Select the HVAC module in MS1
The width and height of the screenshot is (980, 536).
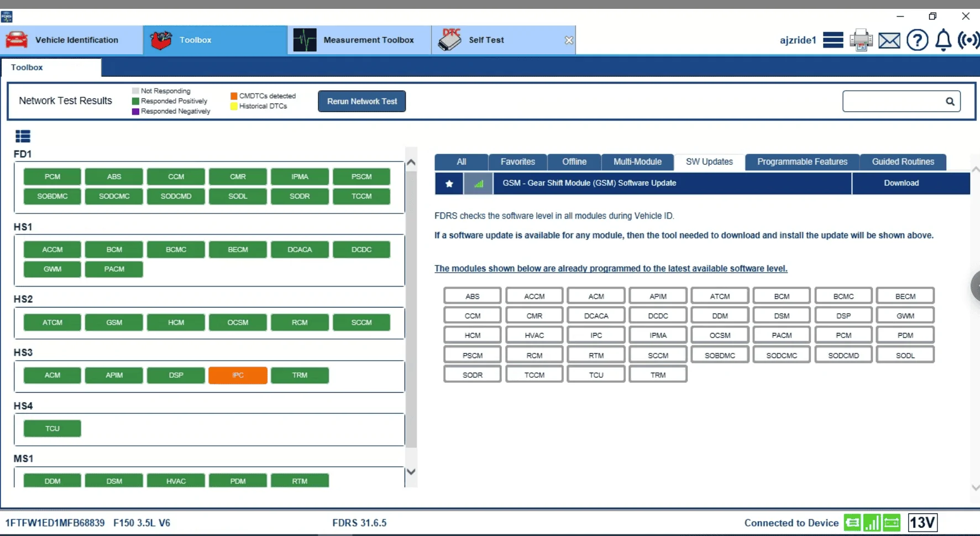[x=176, y=481]
